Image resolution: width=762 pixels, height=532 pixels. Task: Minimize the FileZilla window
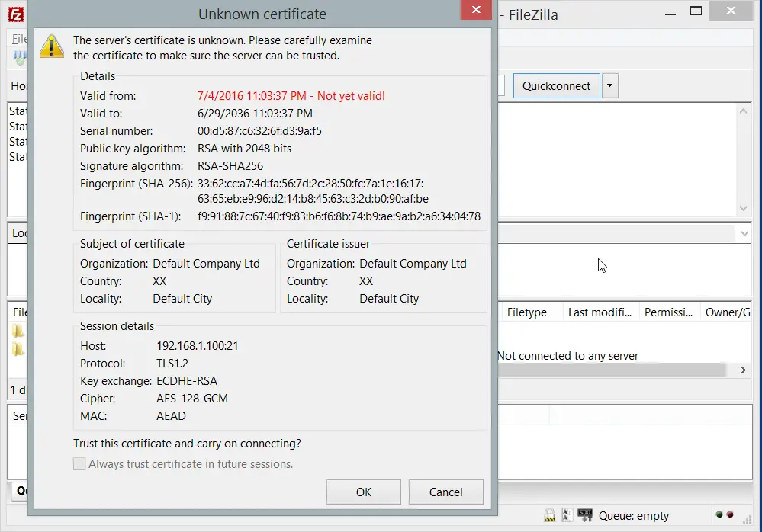[670, 14]
